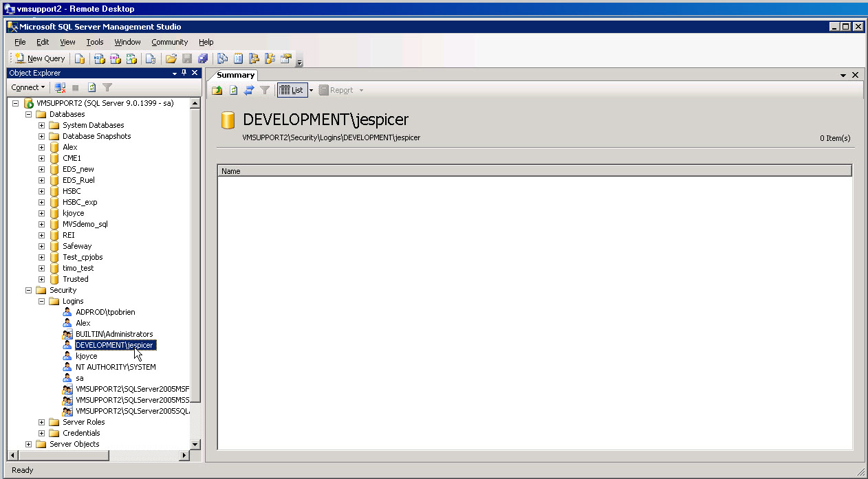
Task: Click the Object Explorer horizontal scrollbar right arrow
Action: pyautogui.click(x=184, y=456)
